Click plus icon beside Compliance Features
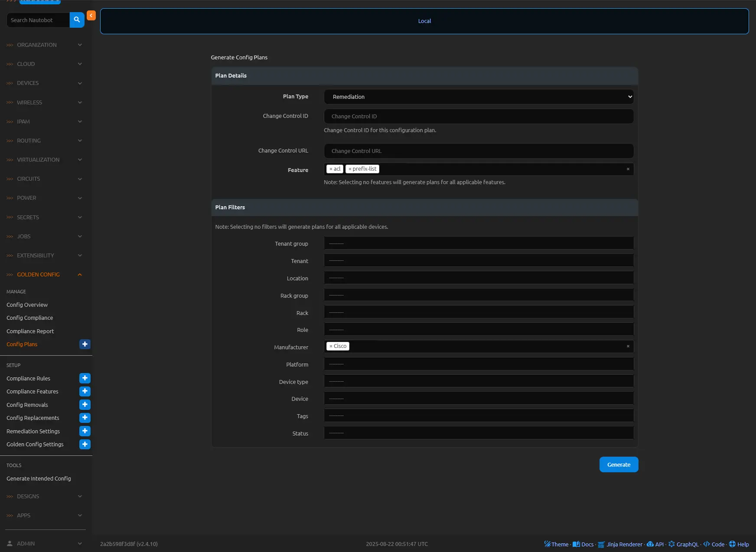 (x=85, y=391)
